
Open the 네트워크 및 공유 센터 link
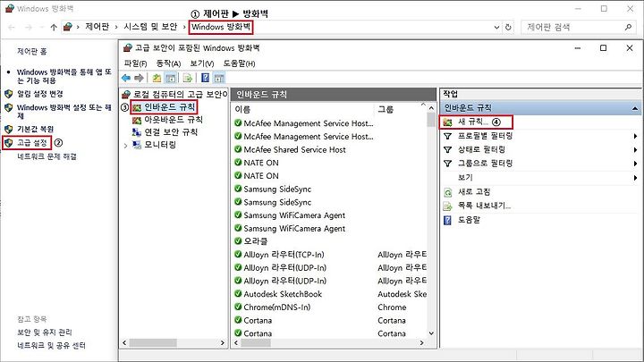51,346
